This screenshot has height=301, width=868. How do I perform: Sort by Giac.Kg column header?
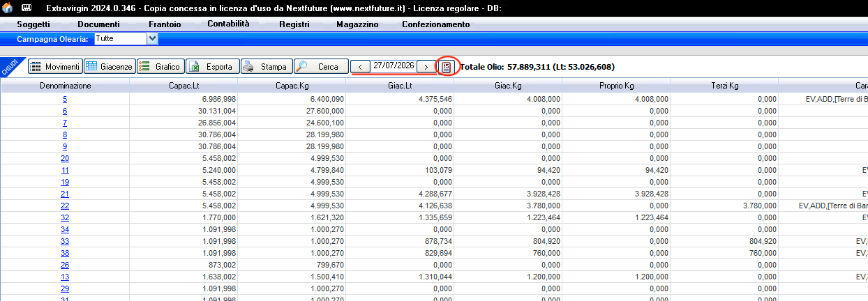(x=508, y=86)
